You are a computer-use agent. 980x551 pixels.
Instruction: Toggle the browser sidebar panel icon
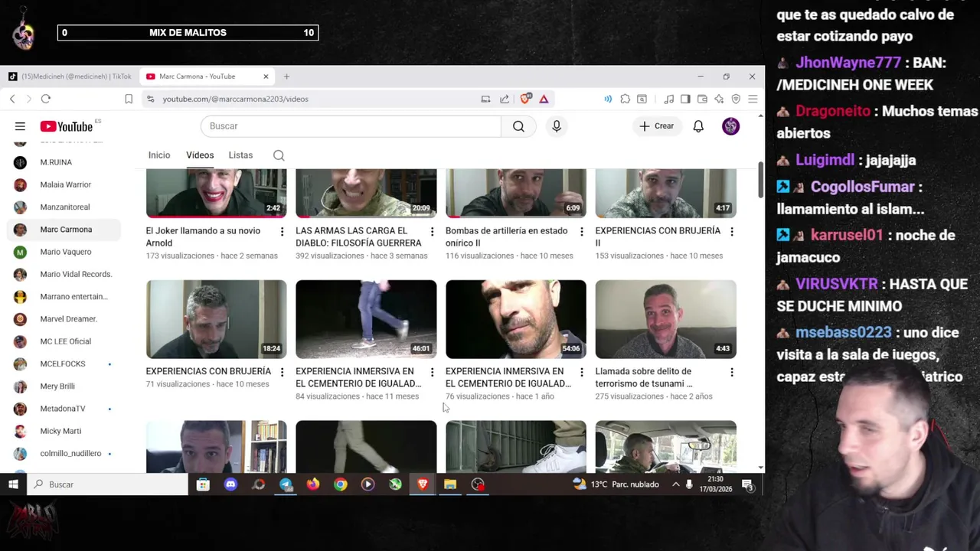coord(685,99)
